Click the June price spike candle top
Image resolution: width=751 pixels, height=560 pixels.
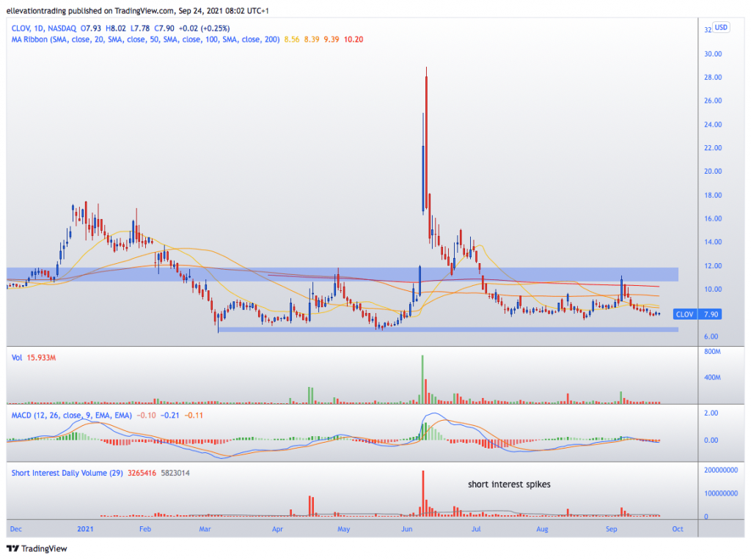click(x=426, y=68)
